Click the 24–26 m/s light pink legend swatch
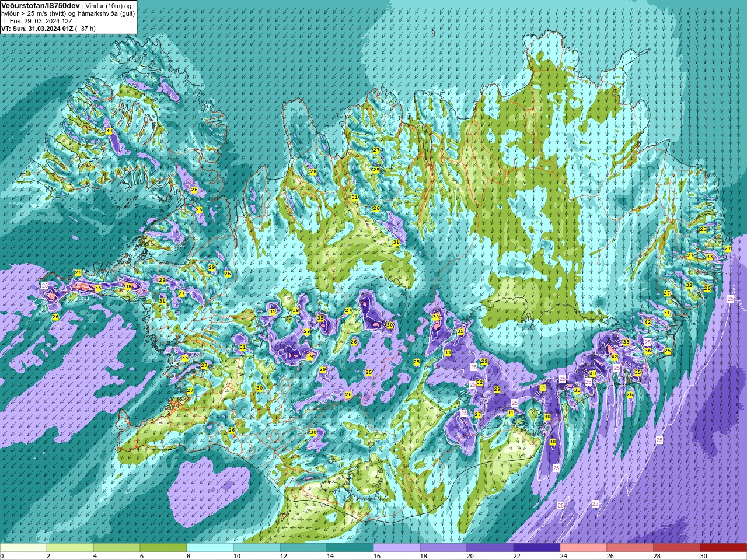The image size is (747, 560). click(584, 548)
